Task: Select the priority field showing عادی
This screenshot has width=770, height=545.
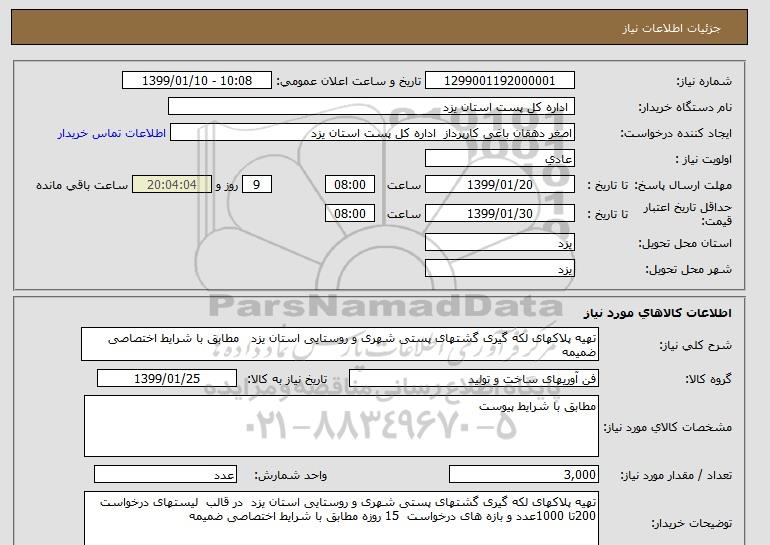Action: coord(499,159)
